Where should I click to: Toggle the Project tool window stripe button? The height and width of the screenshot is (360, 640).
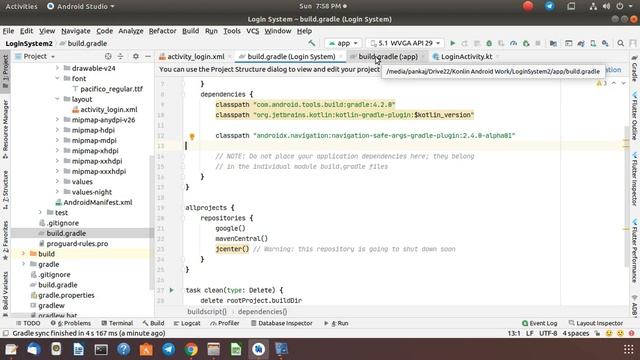click(x=5, y=71)
